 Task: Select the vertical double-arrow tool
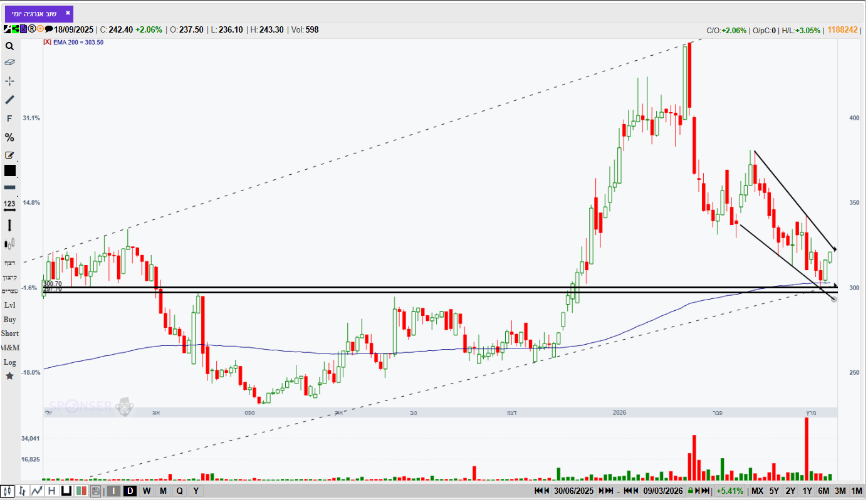(x=9, y=225)
